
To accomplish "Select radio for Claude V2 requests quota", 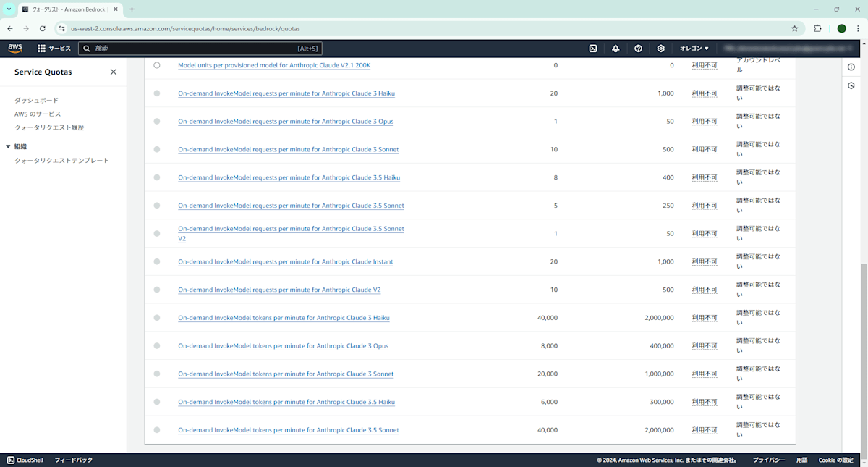I will tap(157, 290).
